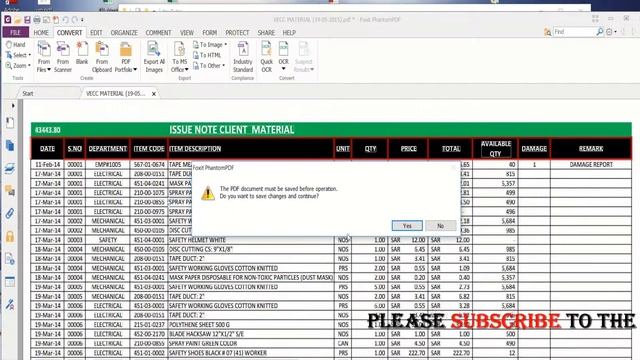Click the DAMAGE REPORT remark cell
The height and width of the screenshot is (360, 640).
[591, 164]
